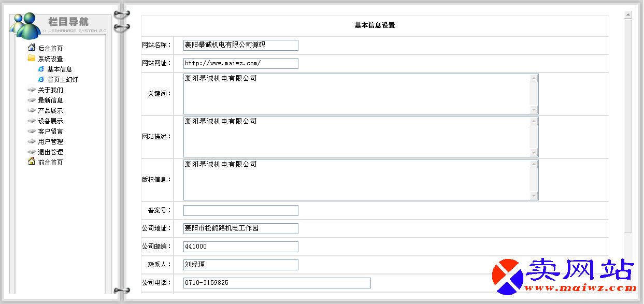This screenshot has height=304, width=644.
Task: Click the 公司电话 input field
Action: pos(277,283)
